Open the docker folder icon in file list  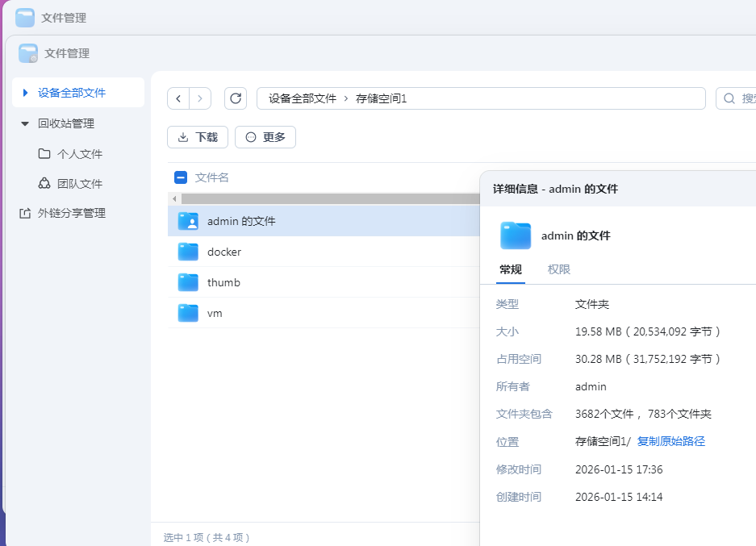(186, 252)
